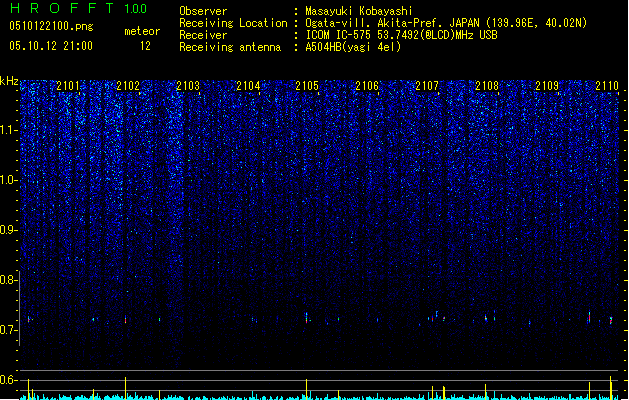This screenshot has height=400, width=629.
Task: Click the 2108 time marker
Action: tap(487, 85)
